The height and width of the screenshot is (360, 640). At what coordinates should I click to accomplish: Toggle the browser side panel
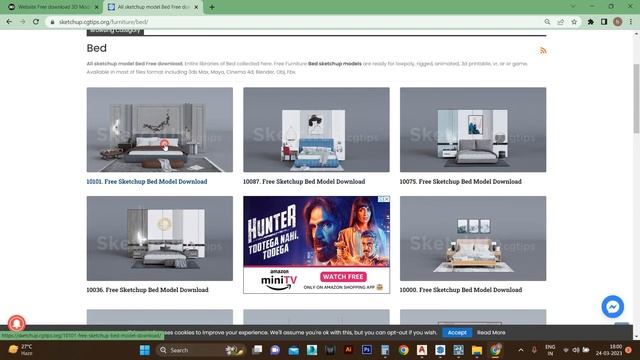(x=604, y=22)
